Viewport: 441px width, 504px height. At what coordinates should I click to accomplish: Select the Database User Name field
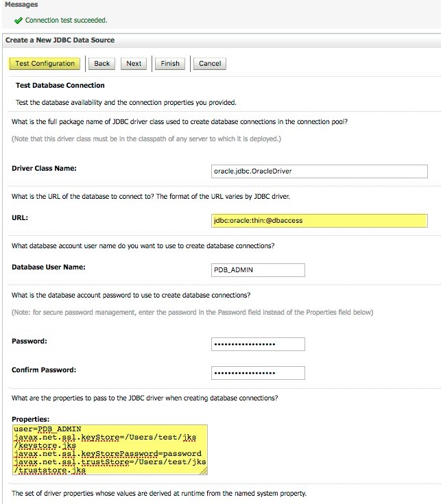(258, 270)
